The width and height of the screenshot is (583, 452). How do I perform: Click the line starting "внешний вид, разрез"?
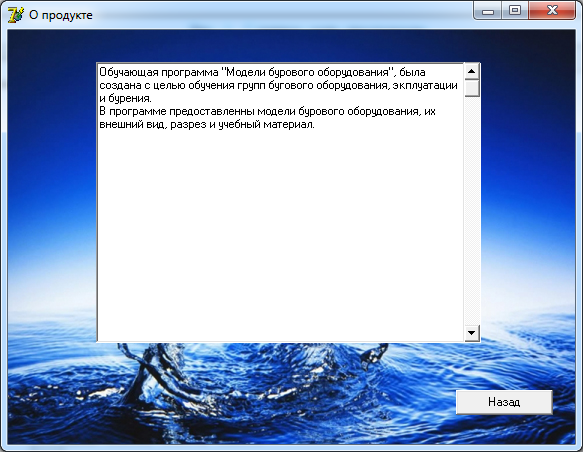(x=207, y=124)
